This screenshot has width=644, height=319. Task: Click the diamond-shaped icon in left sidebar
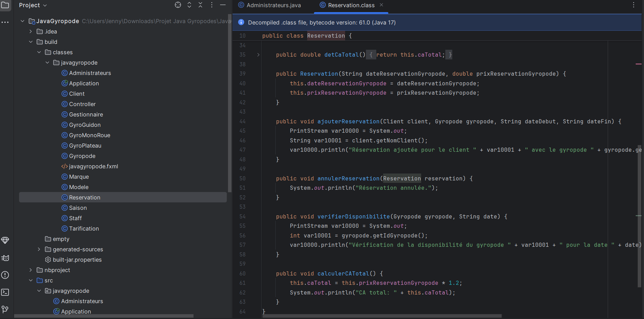click(x=5, y=240)
